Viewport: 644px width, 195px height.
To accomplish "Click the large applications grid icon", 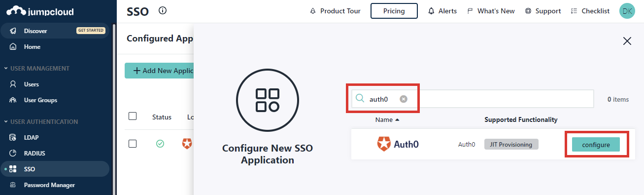I will (268, 100).
